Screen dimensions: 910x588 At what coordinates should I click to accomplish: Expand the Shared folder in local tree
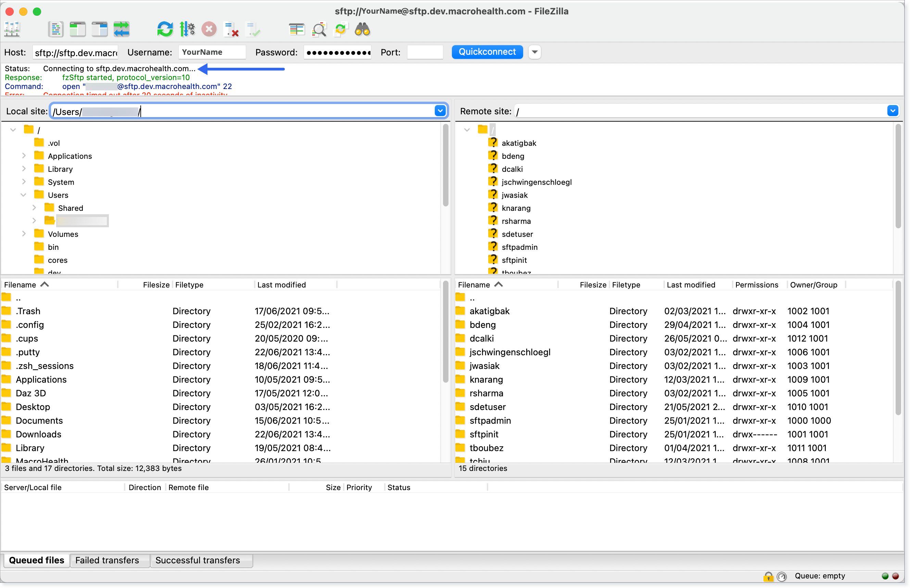click(34, 208)
